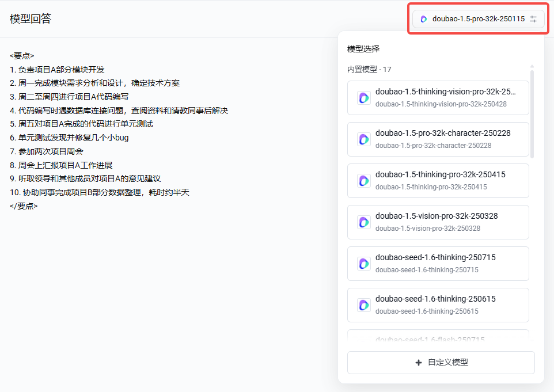This screenshot has width=554, height=392.
Task: Click line 3 周二至周四进行项目A代码编写
Action: (x=69, y=97)
